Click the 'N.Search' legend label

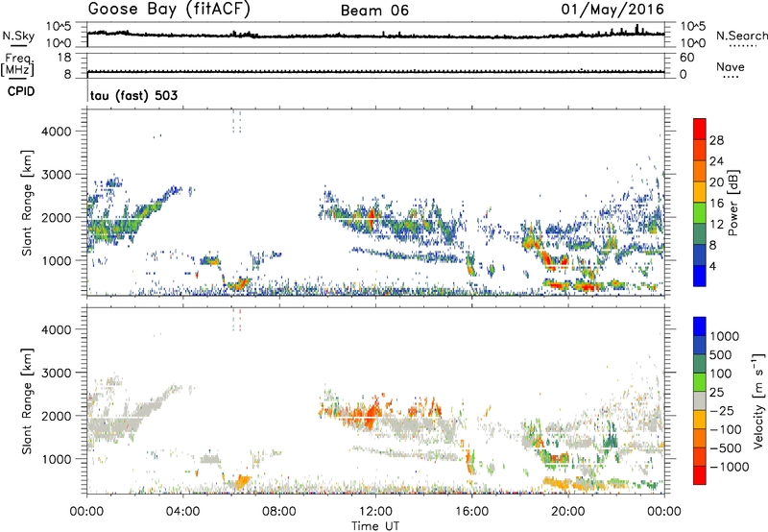click(x=741, y=36)
